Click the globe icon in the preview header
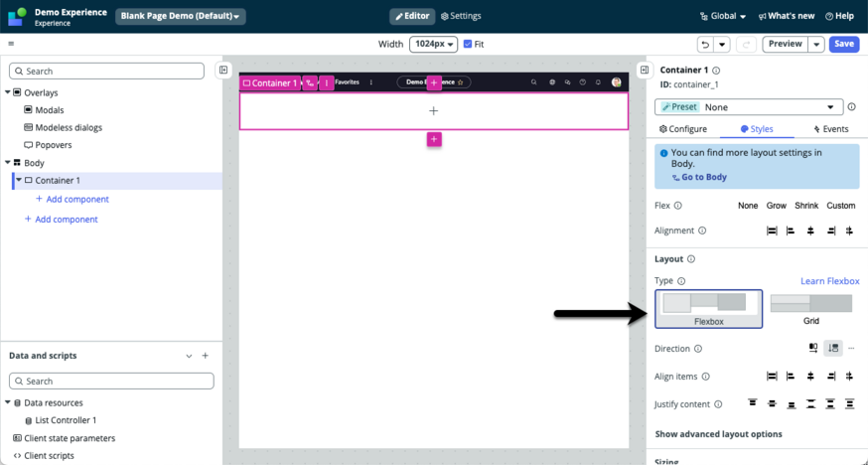868x465 pixels. pyautogui.click(x=552, y=81)
